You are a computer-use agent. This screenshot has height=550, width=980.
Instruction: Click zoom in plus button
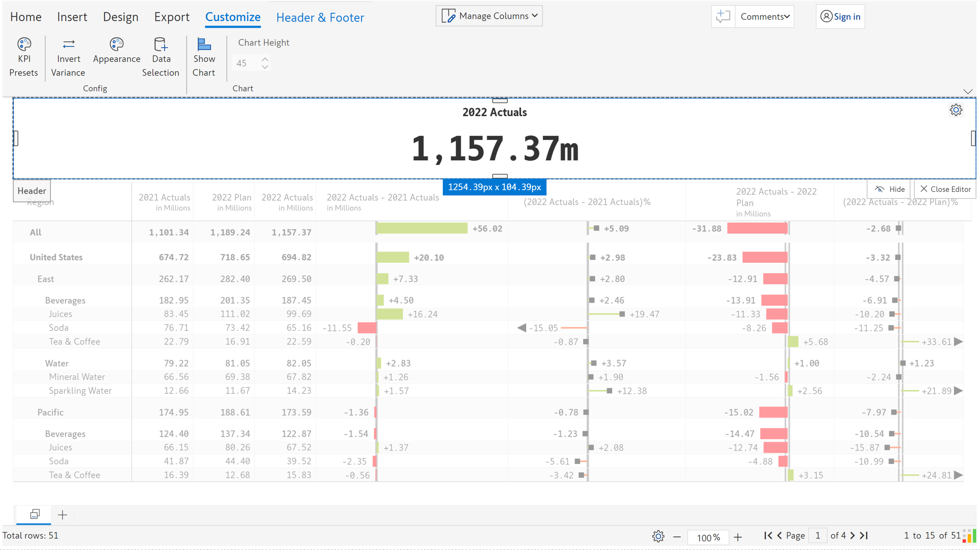(x=738, y=537)
